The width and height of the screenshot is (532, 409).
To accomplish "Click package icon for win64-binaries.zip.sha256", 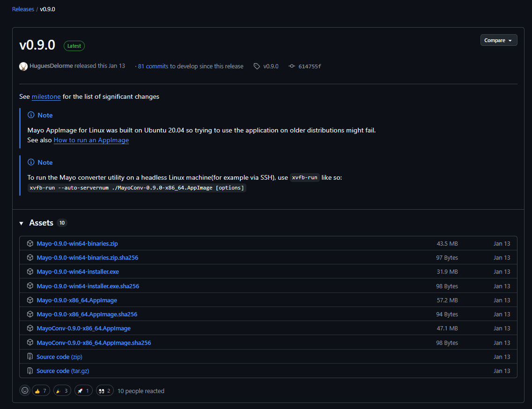I will tap(30, 258).
